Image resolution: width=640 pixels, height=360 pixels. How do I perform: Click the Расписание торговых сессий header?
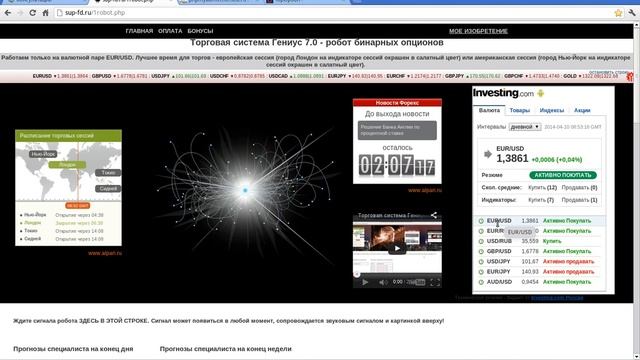point(68,136)
